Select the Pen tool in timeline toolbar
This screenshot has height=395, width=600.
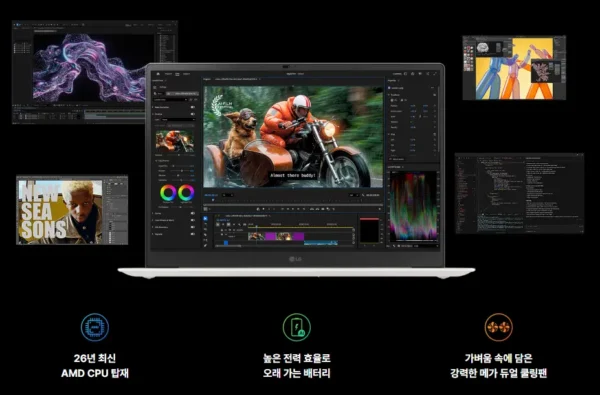pos(205,245)
